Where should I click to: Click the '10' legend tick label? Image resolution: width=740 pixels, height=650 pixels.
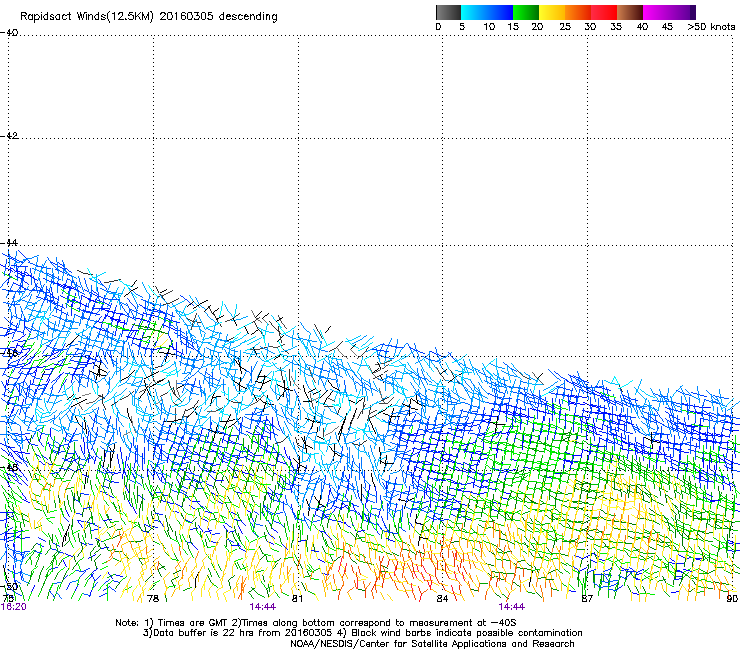pyautogui.click(x=489, y=27)
